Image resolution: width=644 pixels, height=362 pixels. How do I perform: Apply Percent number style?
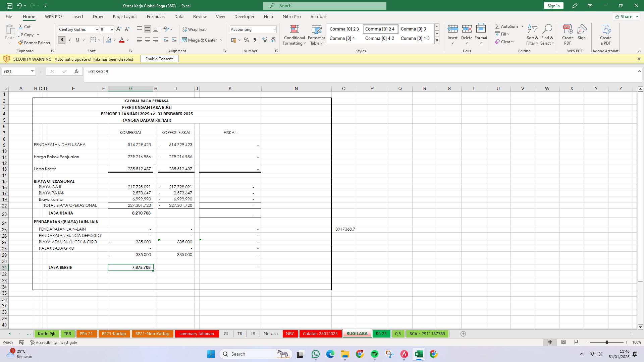pyautogui.click(x=247, y=40)
